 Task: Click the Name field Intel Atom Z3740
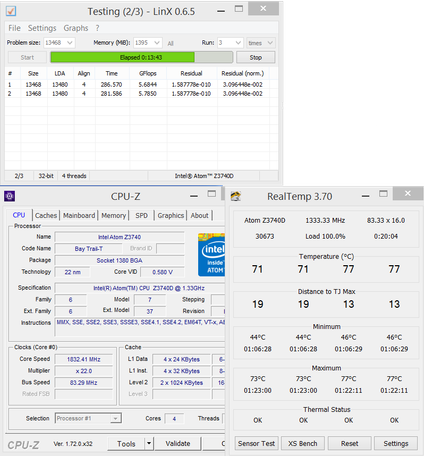pyautogui.click(x=119, y=237)
